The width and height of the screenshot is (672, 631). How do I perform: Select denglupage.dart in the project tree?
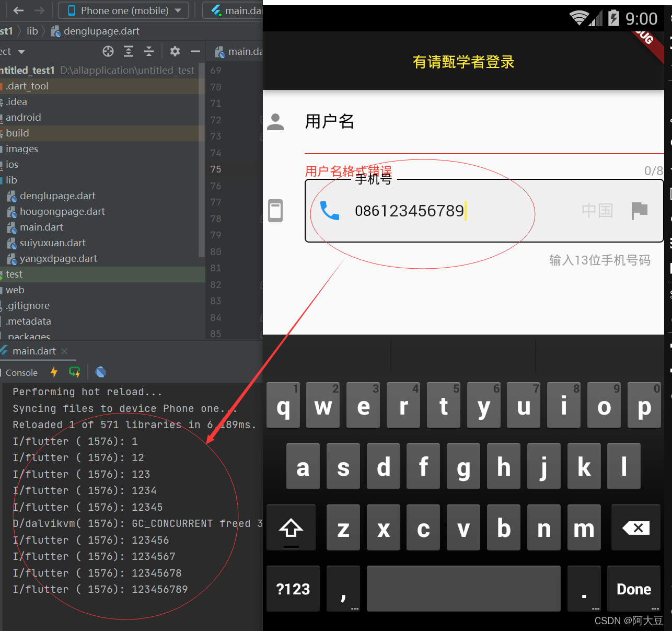tap(57, 196)
